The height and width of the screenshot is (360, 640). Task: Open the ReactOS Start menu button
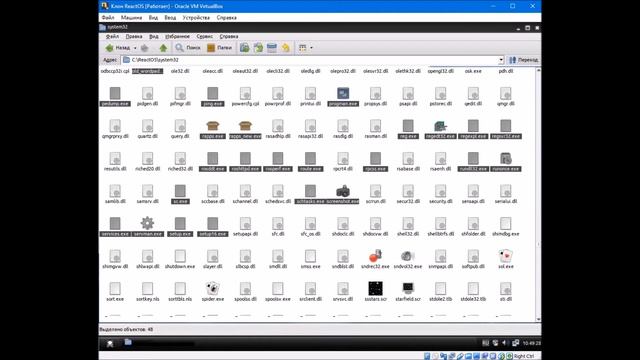click(110, 344)
